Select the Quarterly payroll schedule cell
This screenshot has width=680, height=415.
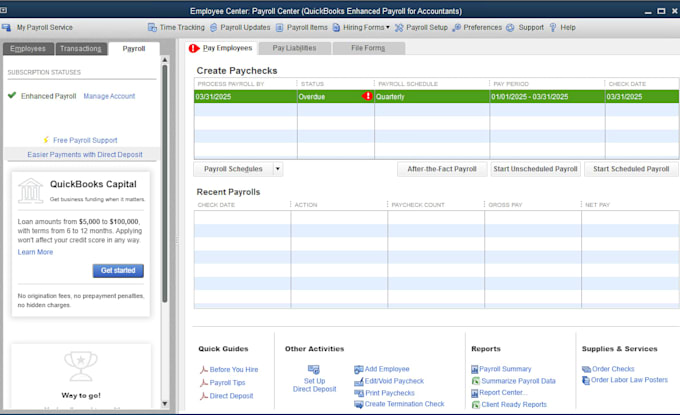pyautogui.click(x=432, y=96)
